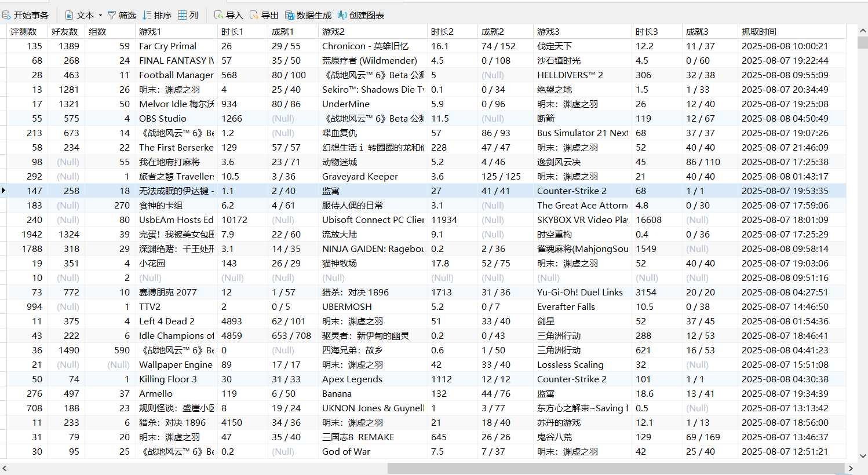Click the vertical scrollbar up arrow
Screen dimensions: 868x475
[x=863, y=30]
